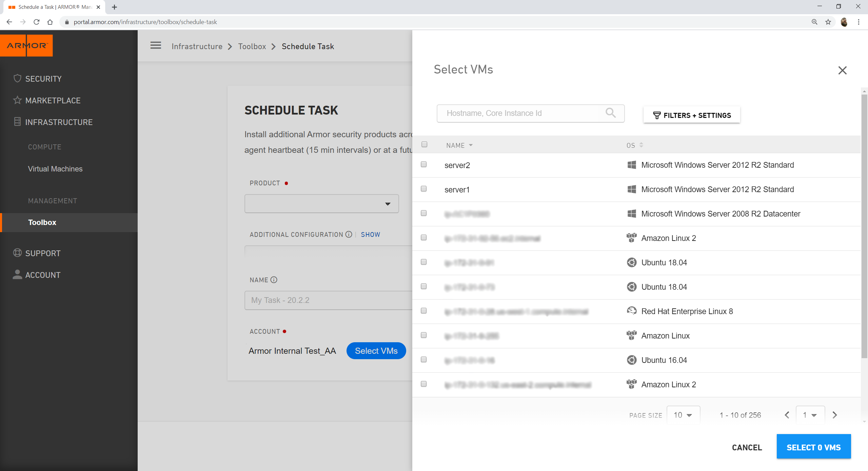Click the Armor logo
The image size is (868, 471).
[x=26, y=45]
